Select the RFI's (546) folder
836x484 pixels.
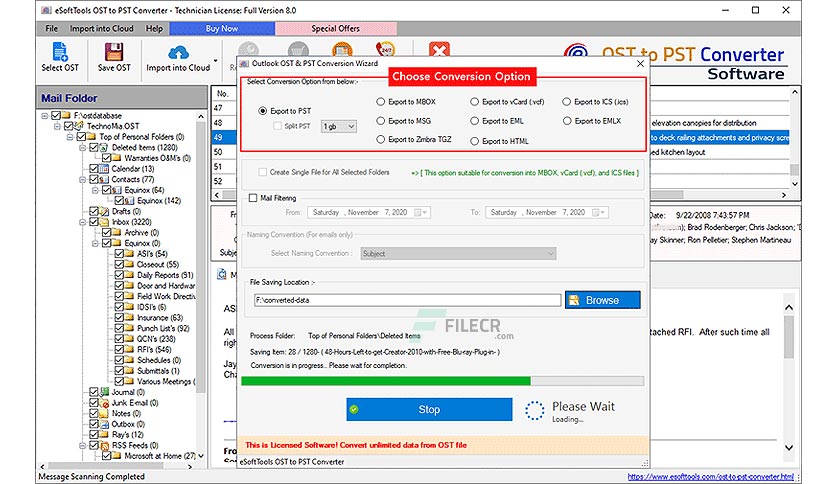pyautogui.click(x=154, y=349)
